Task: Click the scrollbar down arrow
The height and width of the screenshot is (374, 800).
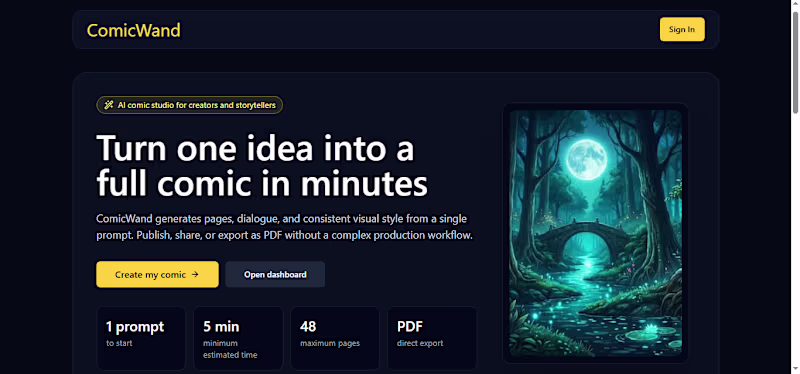Action: (x=795, y=369)
